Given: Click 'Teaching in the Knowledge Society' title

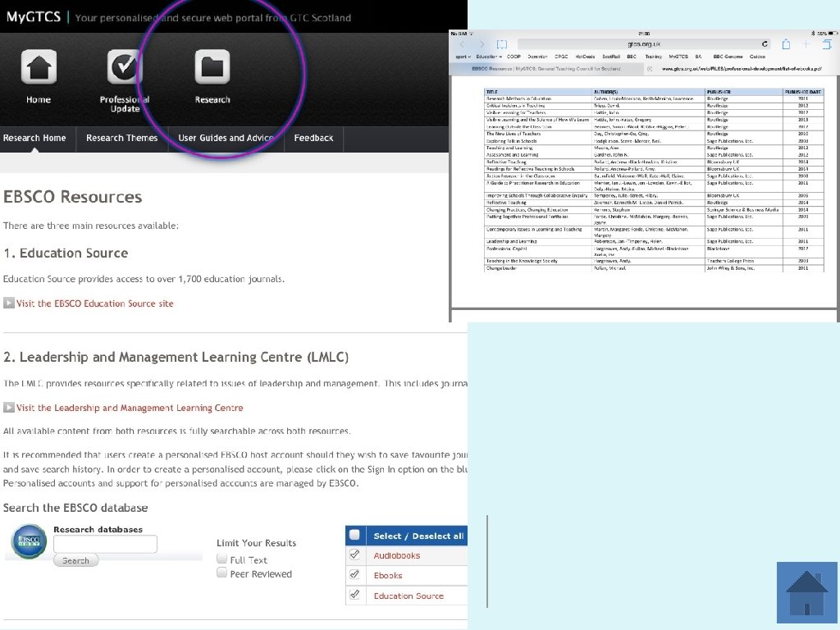Looking at the screenshot, I should click(x=522, y=261).
